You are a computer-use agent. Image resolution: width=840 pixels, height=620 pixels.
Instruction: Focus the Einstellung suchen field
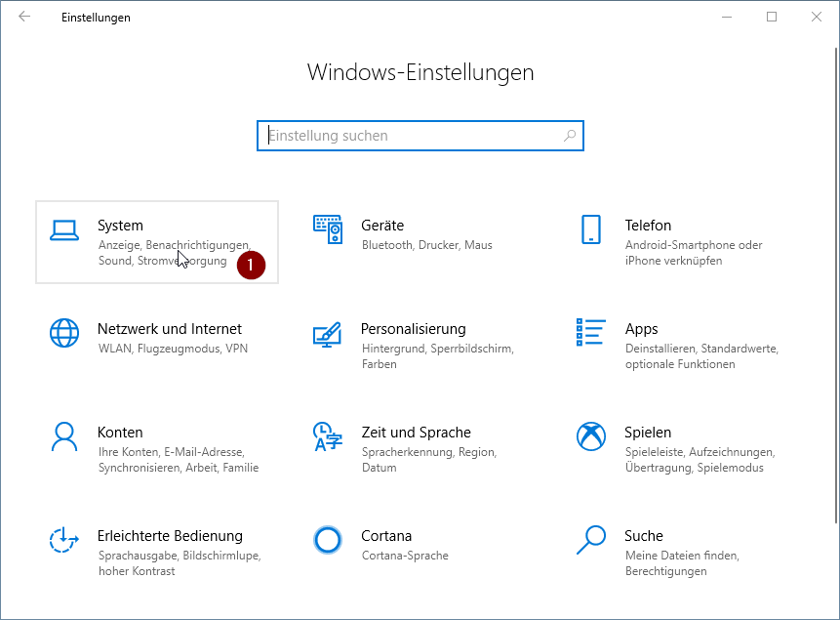420,136
